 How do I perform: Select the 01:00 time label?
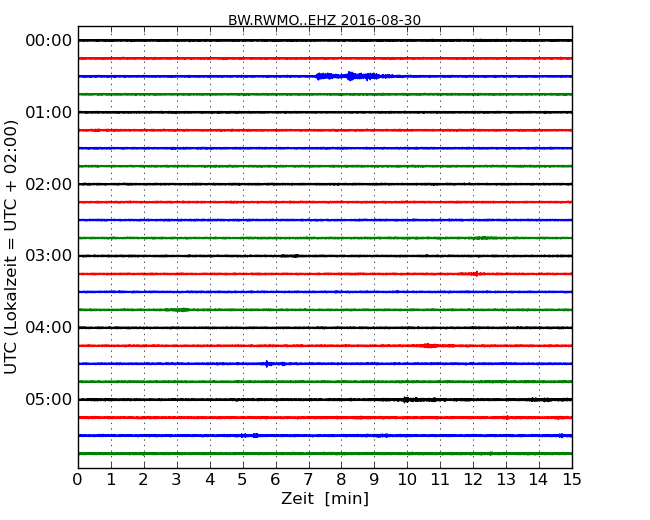tap(49, 112)
